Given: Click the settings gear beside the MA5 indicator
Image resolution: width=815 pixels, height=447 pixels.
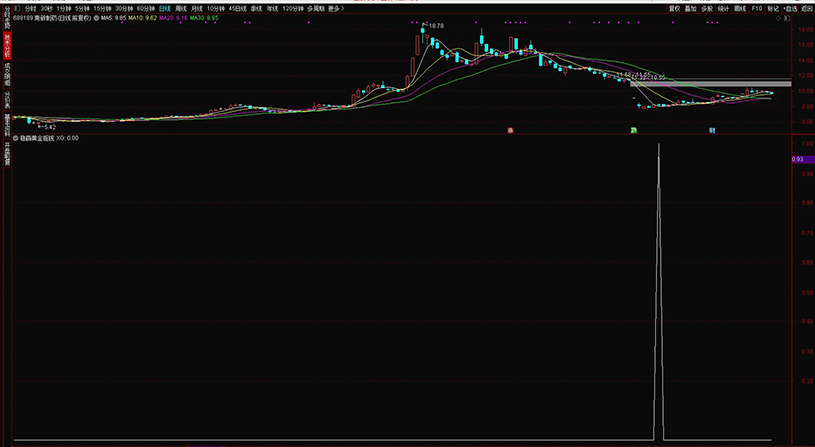Looking at the screenshot, I should [95, 17].
